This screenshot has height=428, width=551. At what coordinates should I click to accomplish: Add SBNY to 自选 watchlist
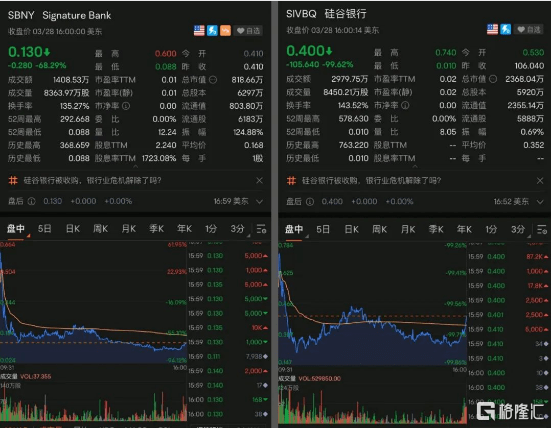pos(248,31)
